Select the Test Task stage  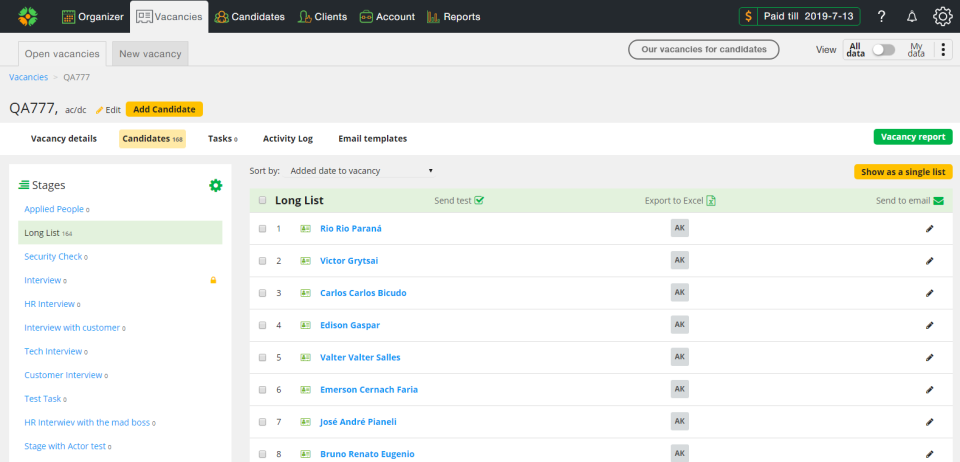43,399
